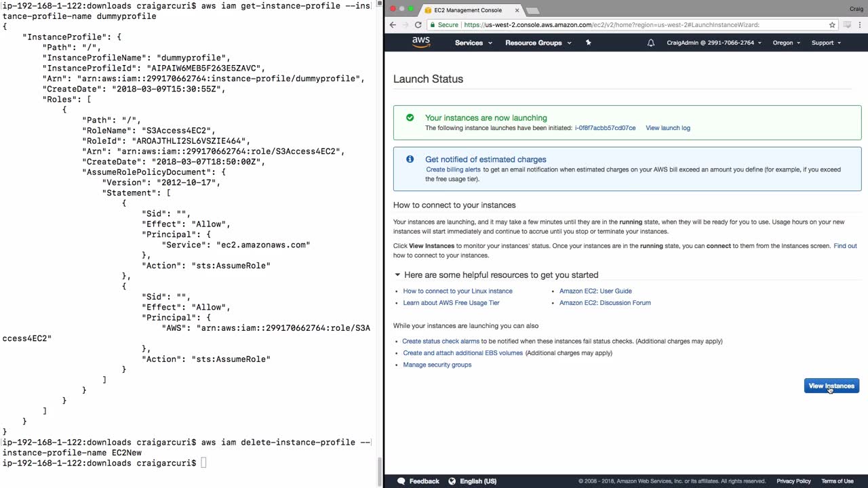Switch to the EC2 Management Console tab

(470, 10)
